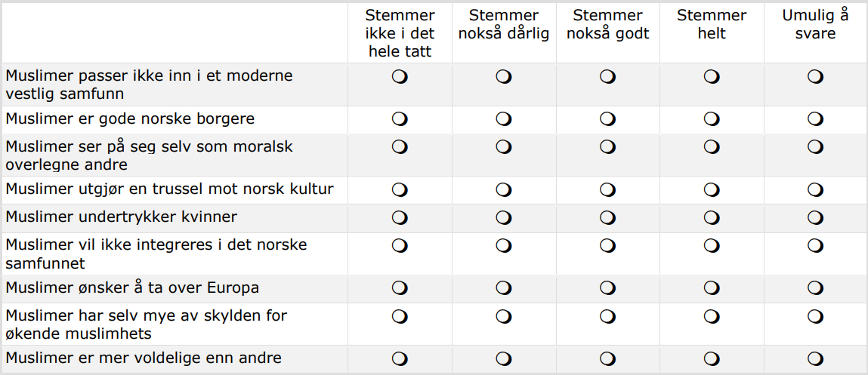Select 'Stemmer helt' for 'Muslimer er gode norske borgere'
868x375 pixels.
(x=712, y=119)
